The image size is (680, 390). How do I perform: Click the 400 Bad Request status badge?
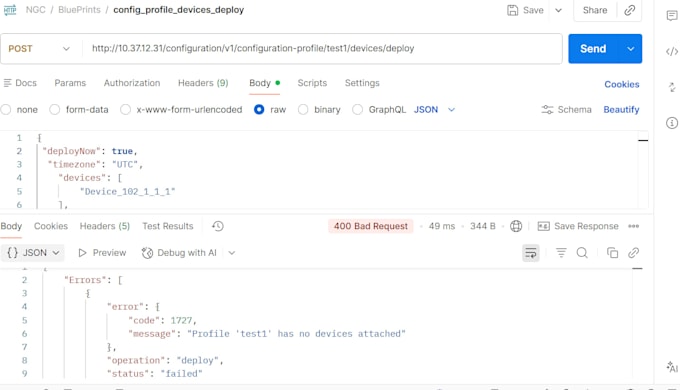tap(370, 226)
